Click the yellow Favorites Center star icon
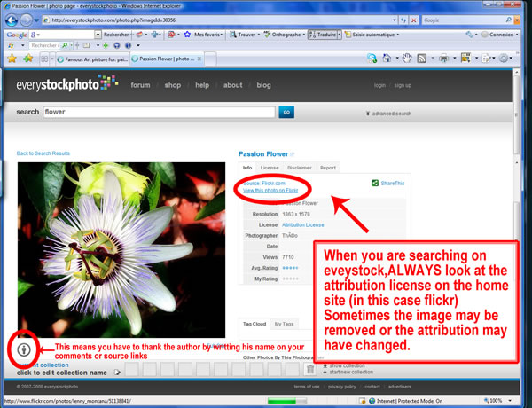This screenshot has width=532, height=408. [x=12, y=59]
